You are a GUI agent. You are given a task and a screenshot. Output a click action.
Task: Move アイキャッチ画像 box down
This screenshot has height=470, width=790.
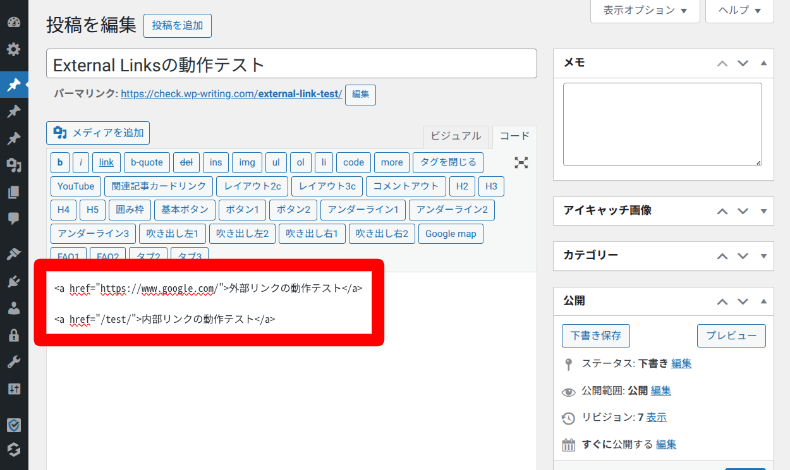tap(743, 211)
